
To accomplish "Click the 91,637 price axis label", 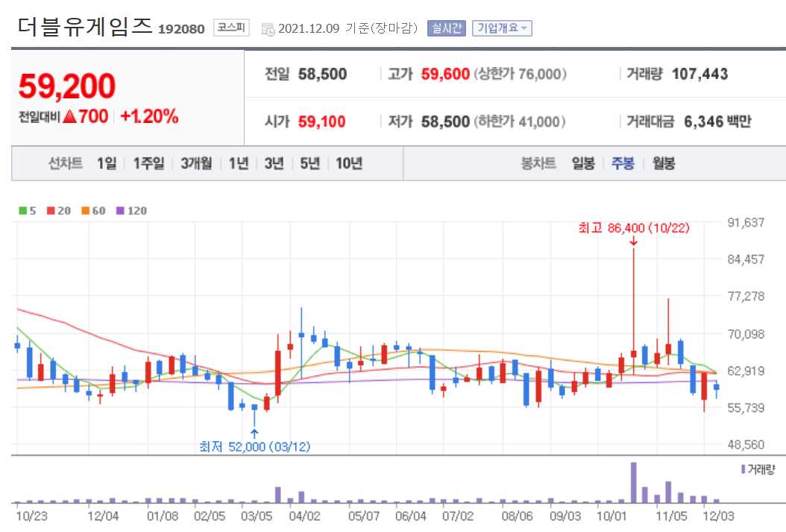I will point(746,223).
